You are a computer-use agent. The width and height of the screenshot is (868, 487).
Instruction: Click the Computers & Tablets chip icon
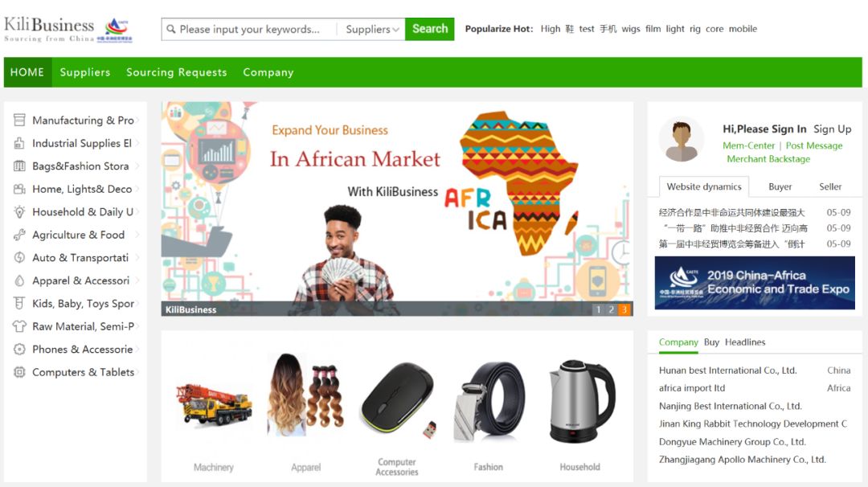tap(19, 372)
